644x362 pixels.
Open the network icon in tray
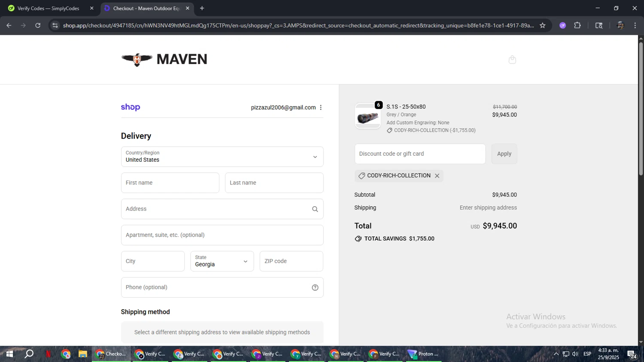[x=566, y=354]
